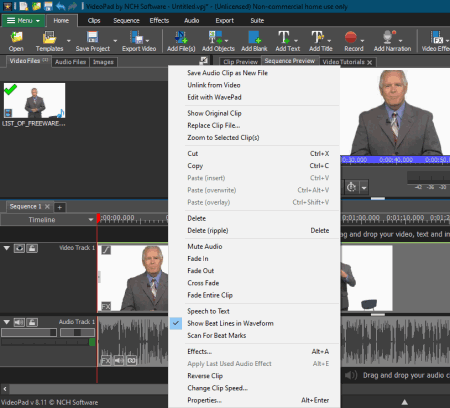Open the Add Text dropdown arrow
Image resolution: width=450 pixels, height=408 pixels.
pos(295,41)
